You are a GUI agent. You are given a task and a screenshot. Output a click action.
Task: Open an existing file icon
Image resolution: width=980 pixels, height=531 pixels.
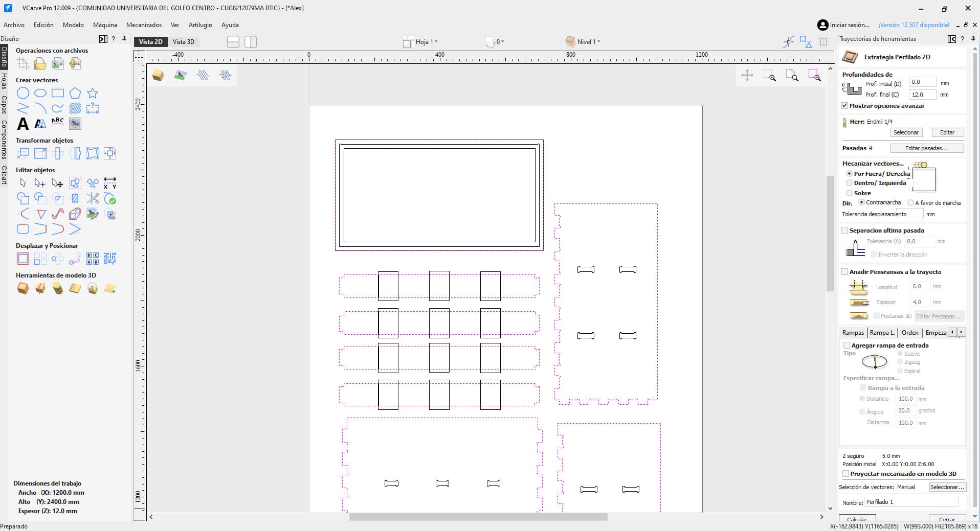(x=40, y=63)
